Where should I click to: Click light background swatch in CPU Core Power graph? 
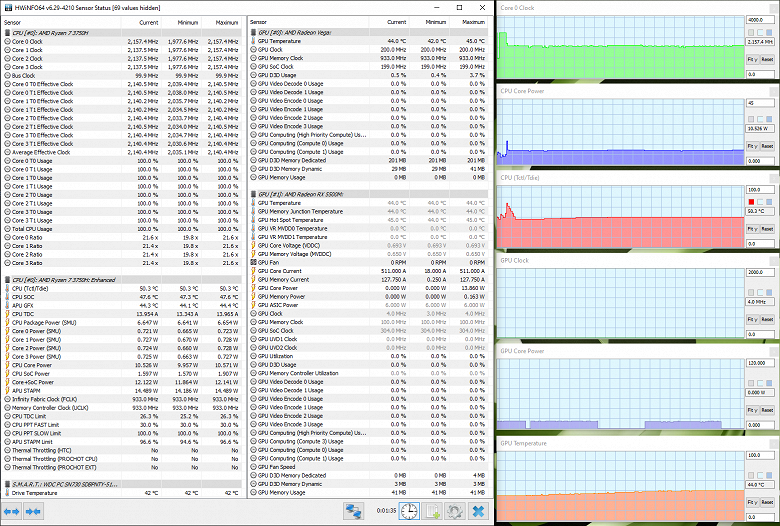[x=760, y=119]
